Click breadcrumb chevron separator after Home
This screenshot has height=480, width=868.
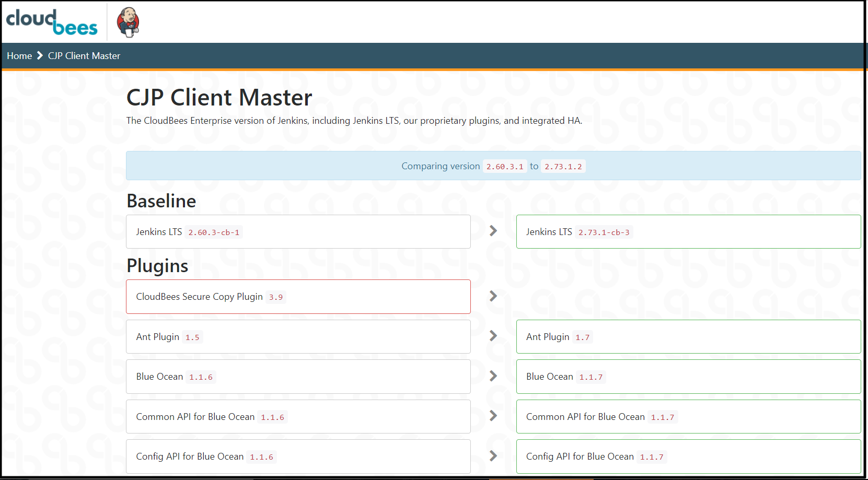[x=40, y=55]
